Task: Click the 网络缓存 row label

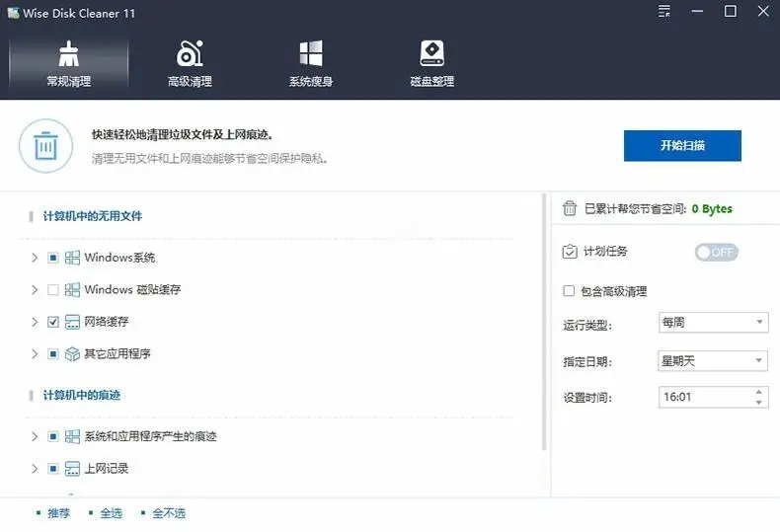Action: click(107, 322)
